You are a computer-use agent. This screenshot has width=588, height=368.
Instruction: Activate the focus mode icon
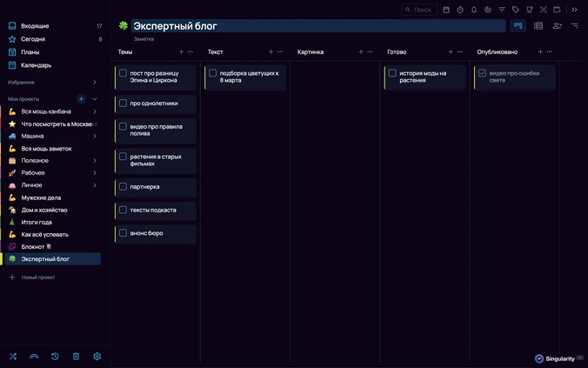point(544,10)
